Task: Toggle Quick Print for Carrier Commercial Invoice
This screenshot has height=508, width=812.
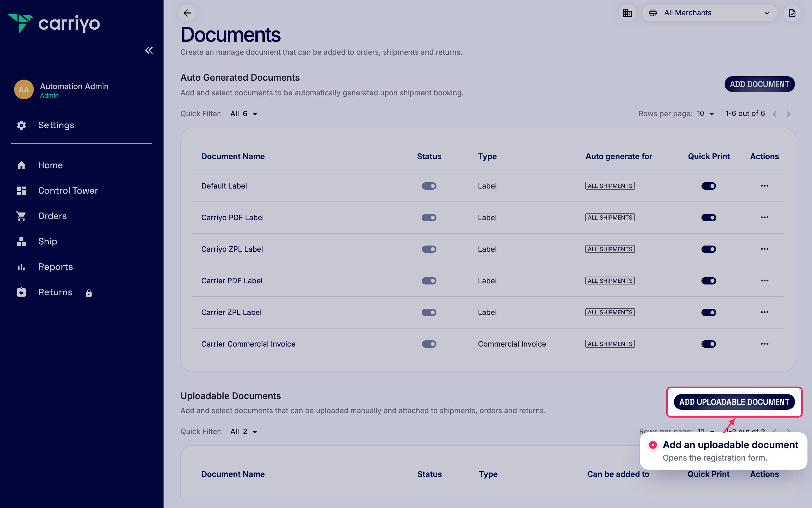Action: click(709, 344)
